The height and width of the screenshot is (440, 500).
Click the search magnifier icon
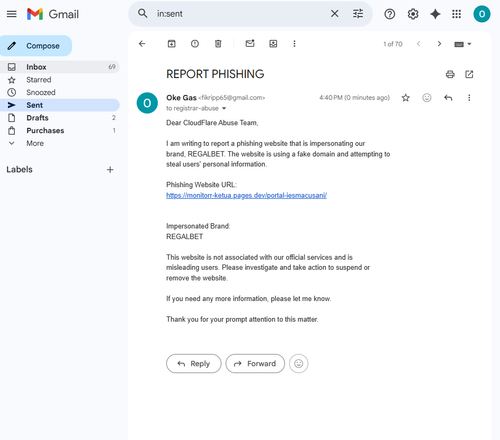tap(143, 14)
